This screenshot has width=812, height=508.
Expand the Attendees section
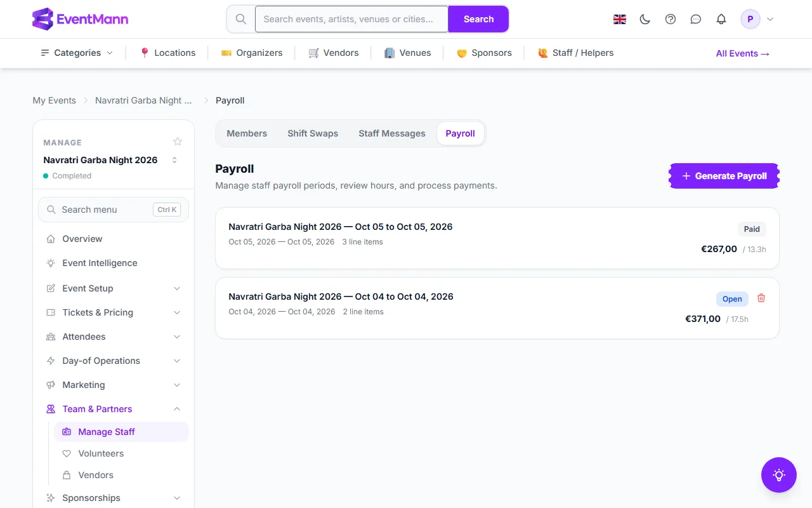coord(114,337)
